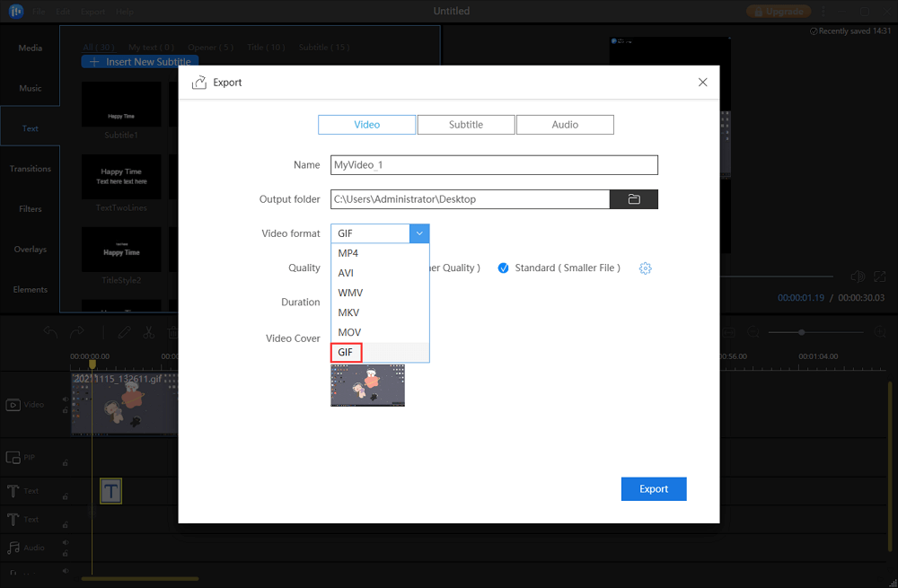Click the Upgrade button
This screenshot has width=898, height=588.
coord(779,12)
